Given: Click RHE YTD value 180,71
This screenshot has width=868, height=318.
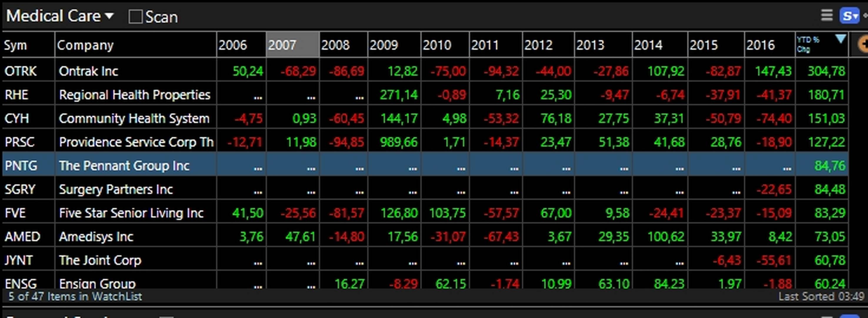Looking at the screenshot, I should click(827, 95).
